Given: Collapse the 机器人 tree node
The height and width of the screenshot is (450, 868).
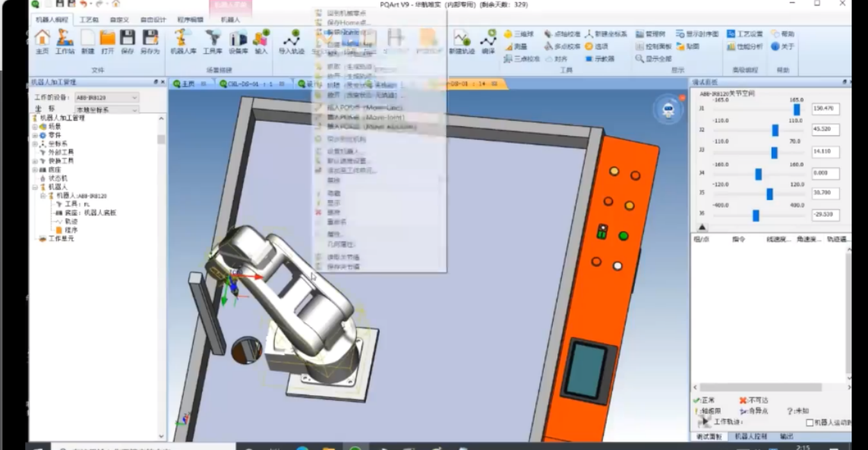Looking at the screenshot, I should click(34, 187).
